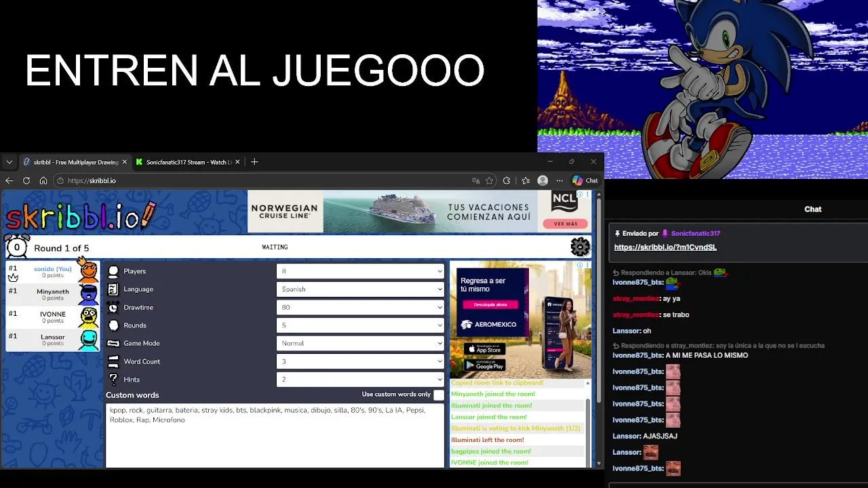Click the 'Illuminati left the room!' message

point(488,440)
